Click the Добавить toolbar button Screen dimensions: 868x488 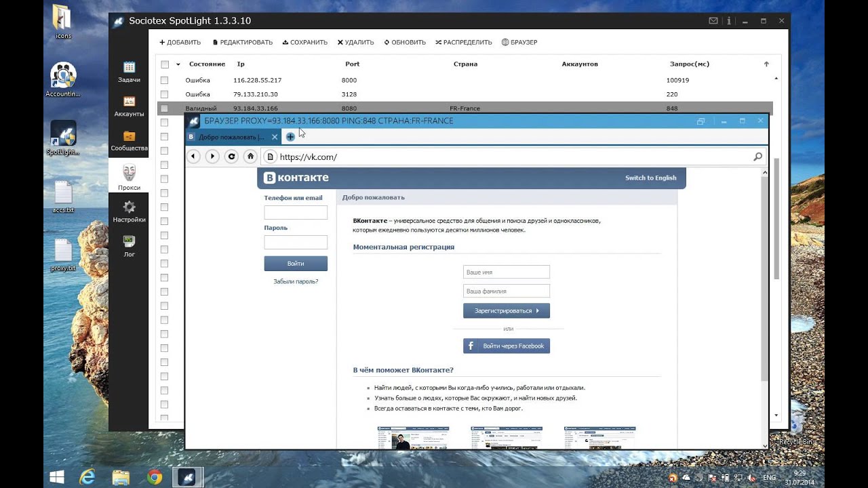click(x=180, y=42)
